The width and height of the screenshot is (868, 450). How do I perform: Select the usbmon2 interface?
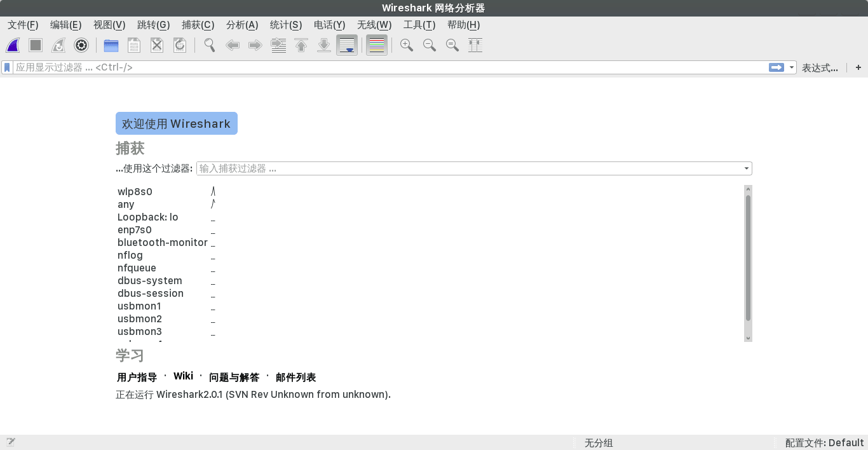[x=140, y=318]
